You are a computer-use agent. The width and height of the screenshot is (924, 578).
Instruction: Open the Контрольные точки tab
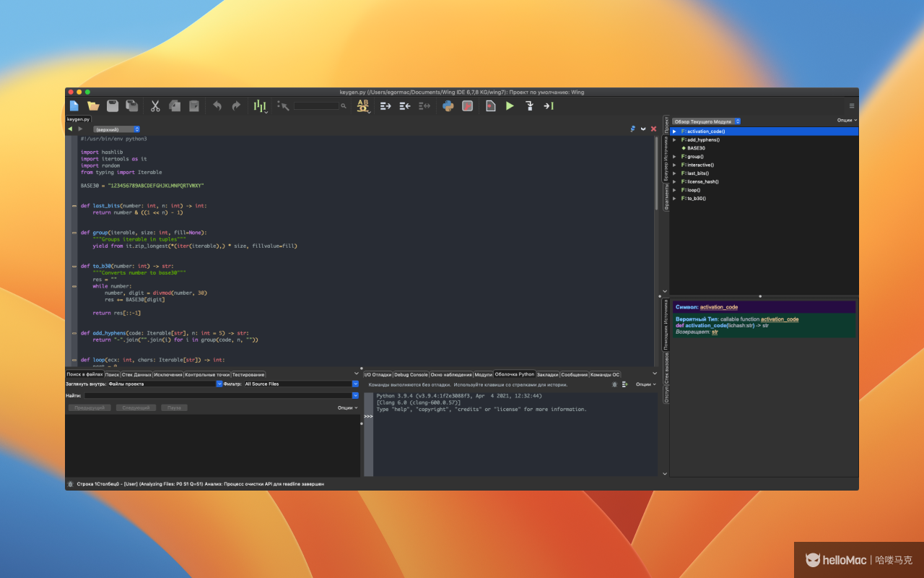pyautogui.click(x=207, y=375)
